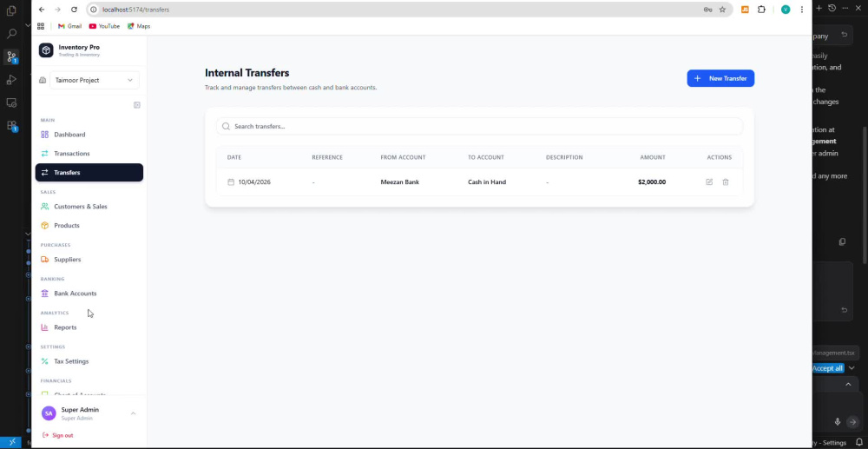The width and height of the screenshot is (868, 449).
Task: Bookmark this page with the star icon
Action: point(722,10)
